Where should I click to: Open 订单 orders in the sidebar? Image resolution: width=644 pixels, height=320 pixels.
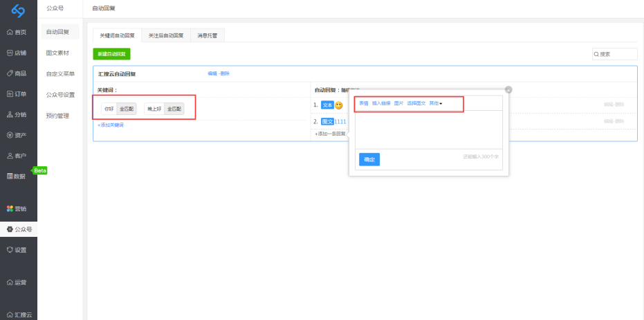point(17,94)
